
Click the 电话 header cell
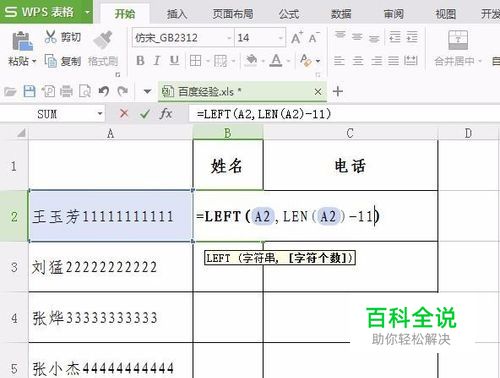tap(350, 166)
